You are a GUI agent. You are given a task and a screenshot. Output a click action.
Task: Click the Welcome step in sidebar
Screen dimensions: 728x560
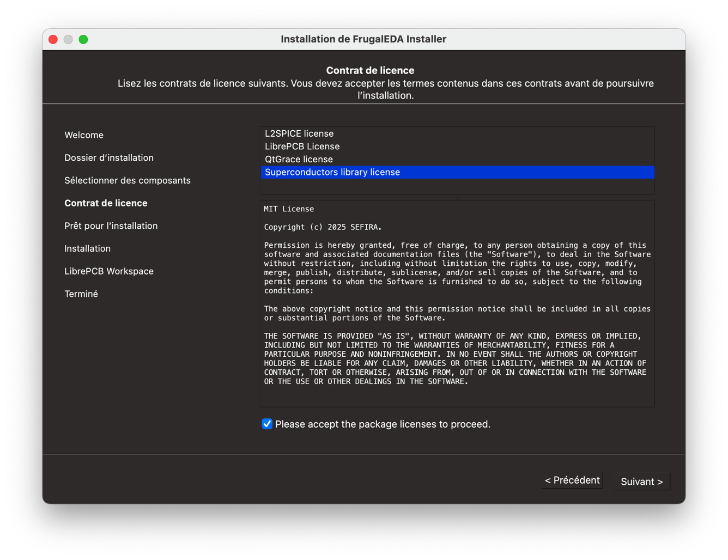pos(84,135)
